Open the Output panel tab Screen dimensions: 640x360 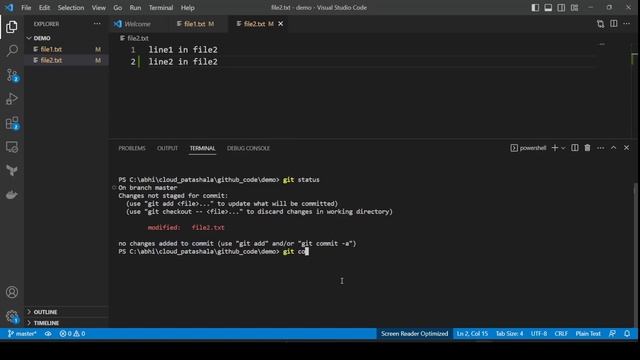[167, 148]
